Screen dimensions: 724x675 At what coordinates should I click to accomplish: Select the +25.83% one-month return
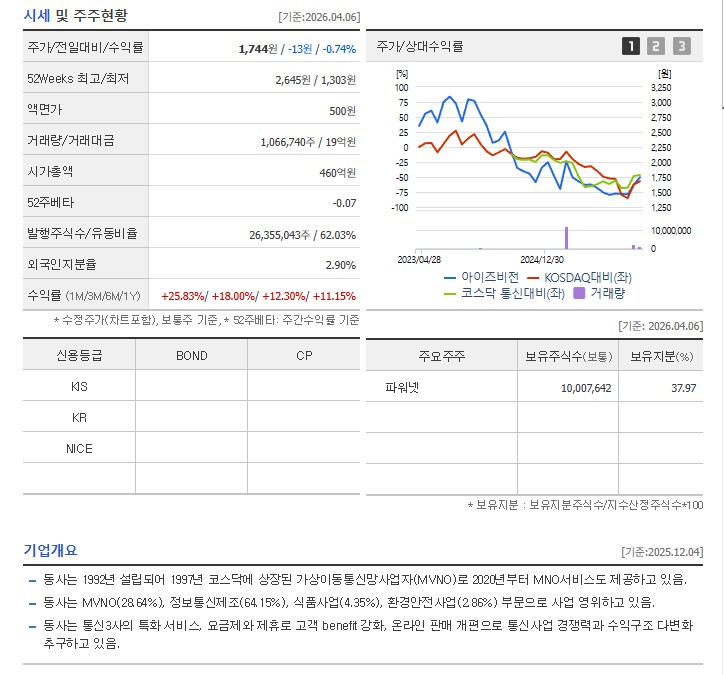[183, 296]
